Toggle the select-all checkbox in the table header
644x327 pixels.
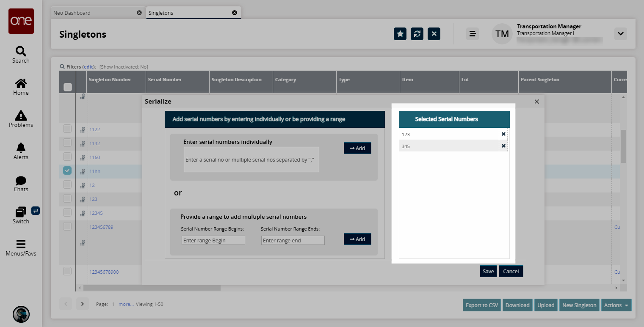point(67,87)
